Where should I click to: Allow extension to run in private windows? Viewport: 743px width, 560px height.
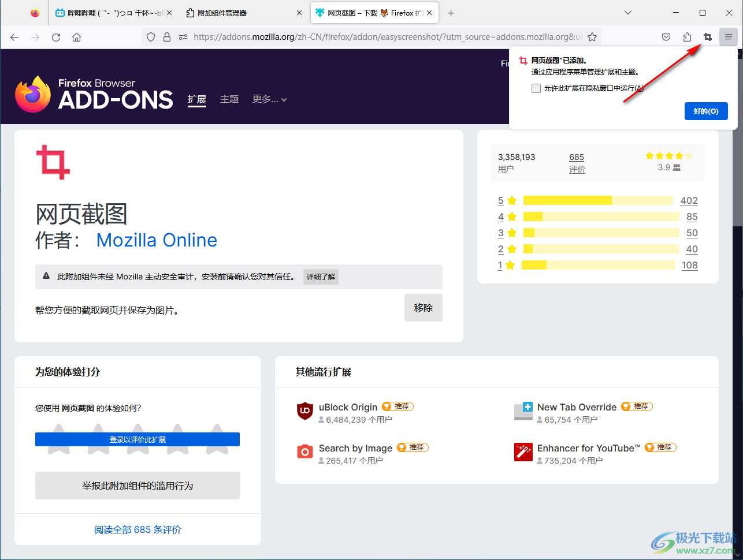click(536, 88)
